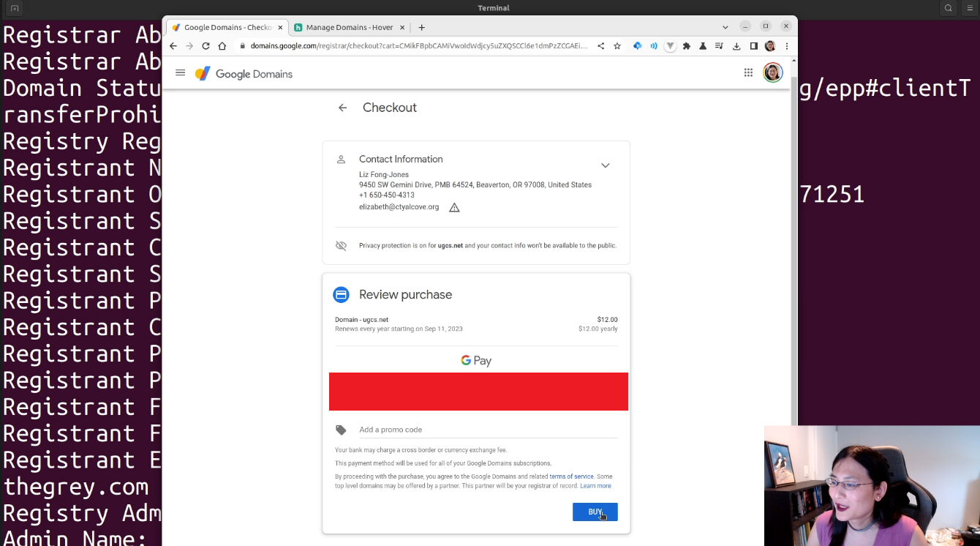
Task: Click the red payment method block
Action: click(x=478, y=392)
